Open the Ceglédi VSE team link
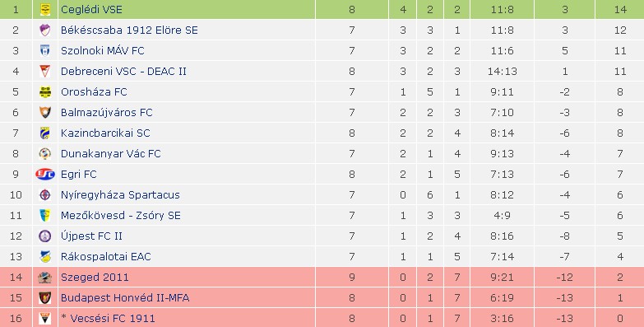Image resolution: width=644 pixels, height=327 pixels. pos(91,9)
